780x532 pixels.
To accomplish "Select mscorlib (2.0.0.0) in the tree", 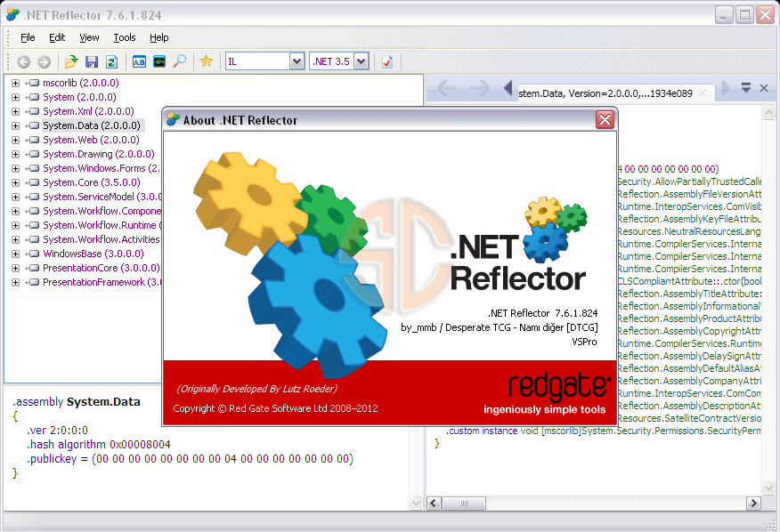I will click(x=81, y=83).
